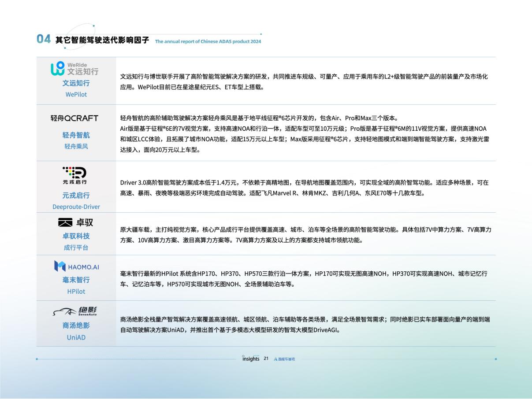Click the subtitle annual report of Chinese ADAS product 2024
Image resolution: width=532 pixels, height=399 pixels.
(208, 41)
